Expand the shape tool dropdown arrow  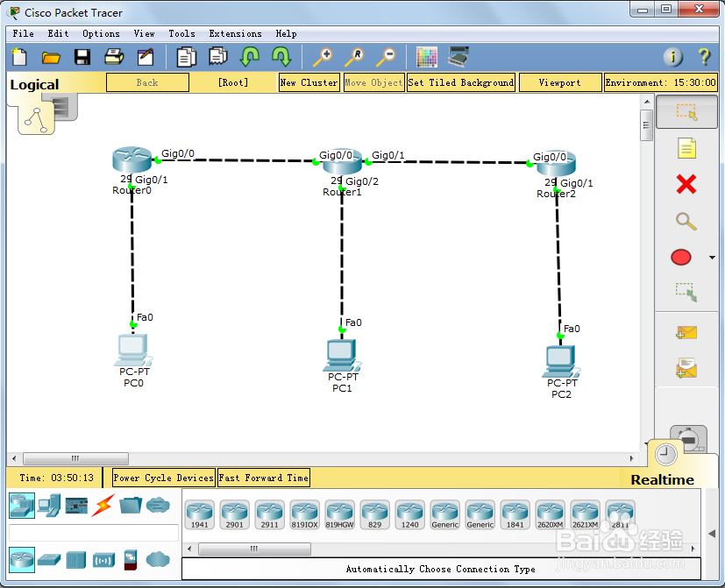click(712, 258)
